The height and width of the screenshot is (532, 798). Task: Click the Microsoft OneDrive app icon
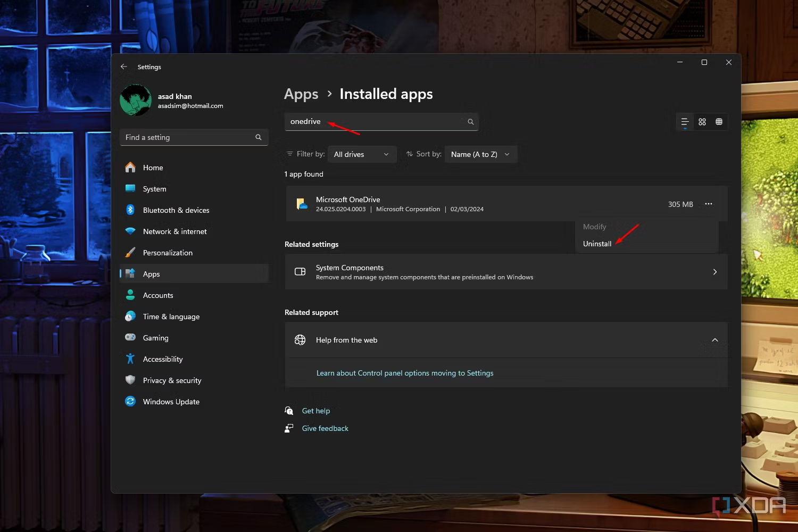302,204
